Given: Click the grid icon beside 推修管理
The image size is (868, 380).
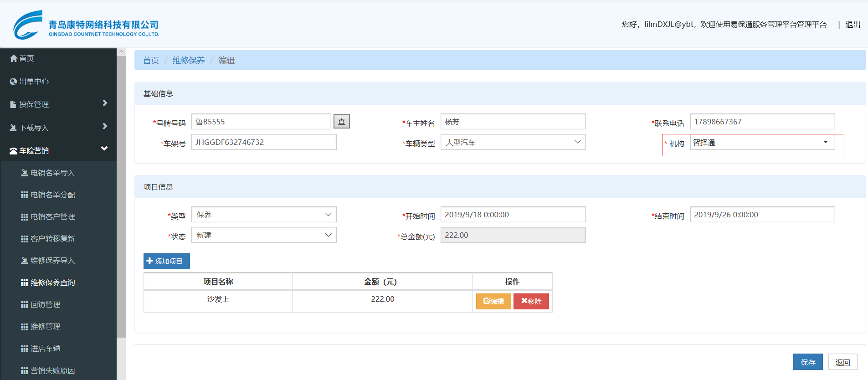Looking at the screenshot, I should tap(25, 327).
